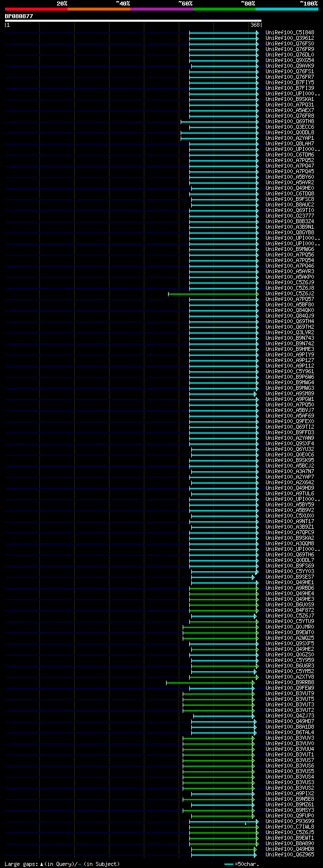Select the UniRef100_C5XUX0 label
This screenshot has width=323, height=868.
[290, 516]
